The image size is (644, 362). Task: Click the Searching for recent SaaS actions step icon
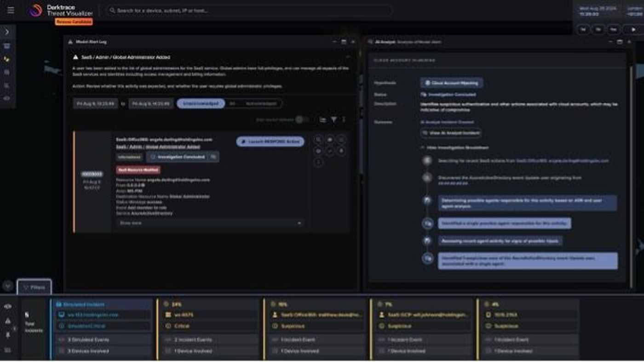[428, 161]
